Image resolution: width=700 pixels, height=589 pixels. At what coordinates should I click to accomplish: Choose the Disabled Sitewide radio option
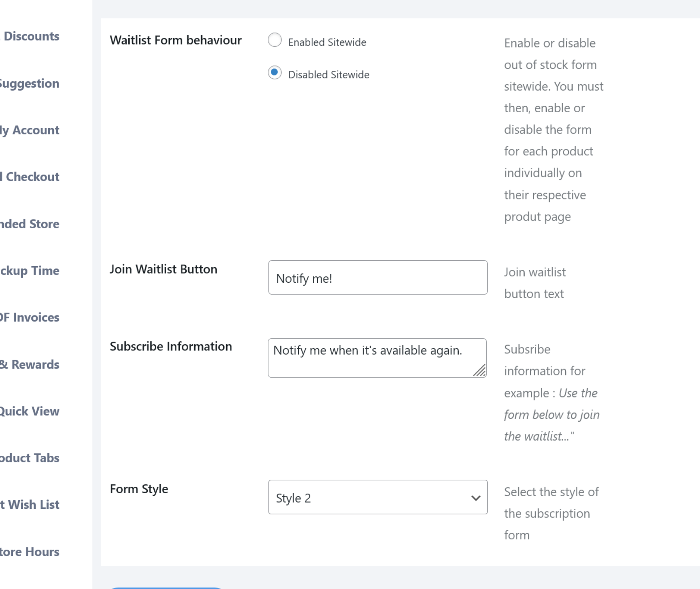click(x=275, y=73)
